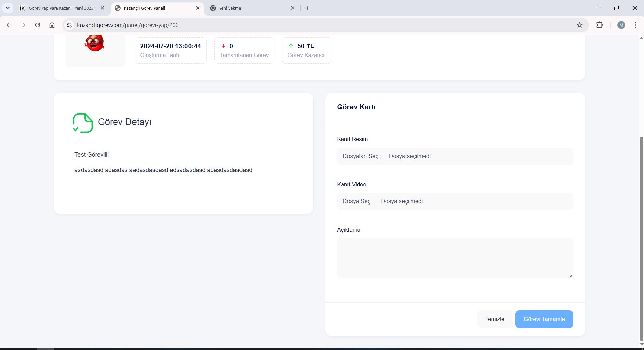Click the browser back arrow
The height and width of the screenshot is (350, 644).
point(9,25)
